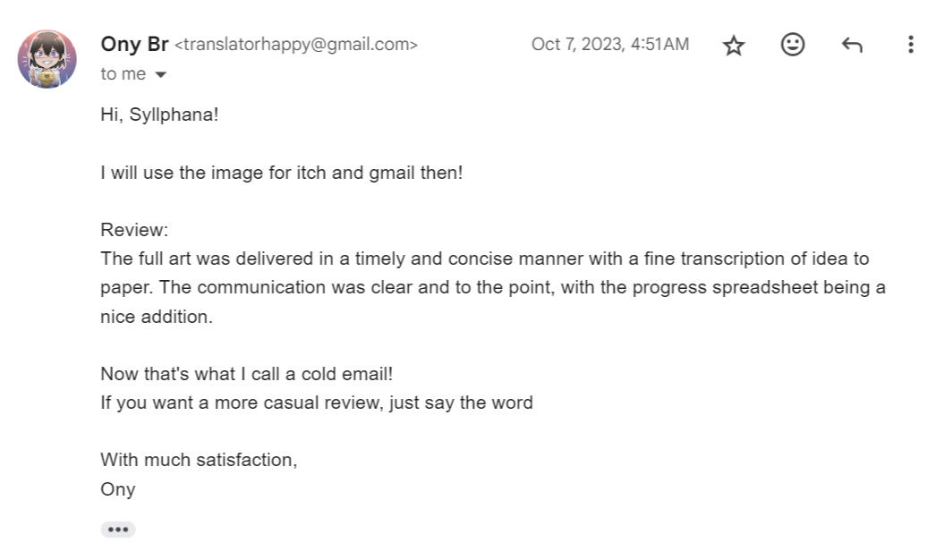Click the "to me" recipient text

point(123,74)
